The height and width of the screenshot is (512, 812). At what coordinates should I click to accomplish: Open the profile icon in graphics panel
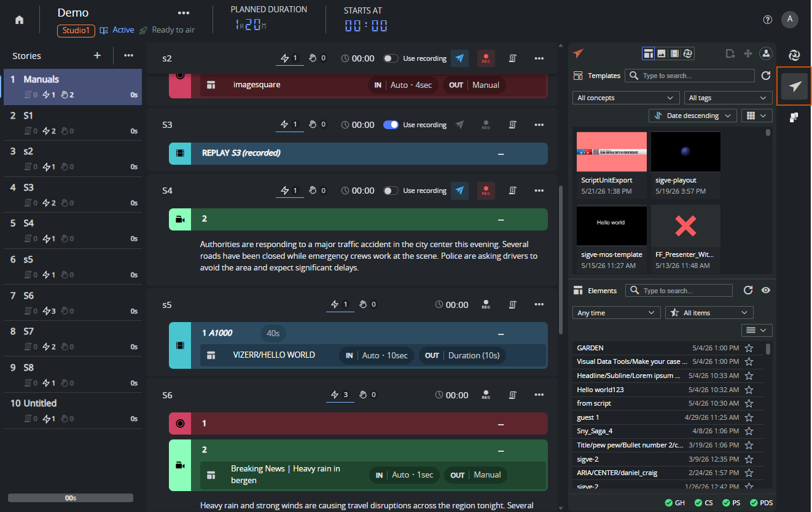pyautogui.click(x=766, y=53)
